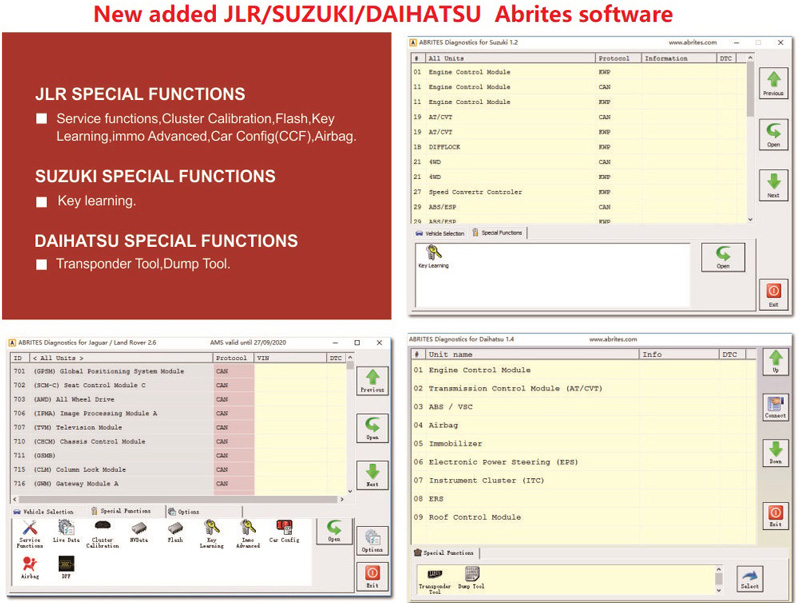Switch to Suzuki Special Functions tab
Viewport: 800px width, 603px height.
click(x=497, y=233)
